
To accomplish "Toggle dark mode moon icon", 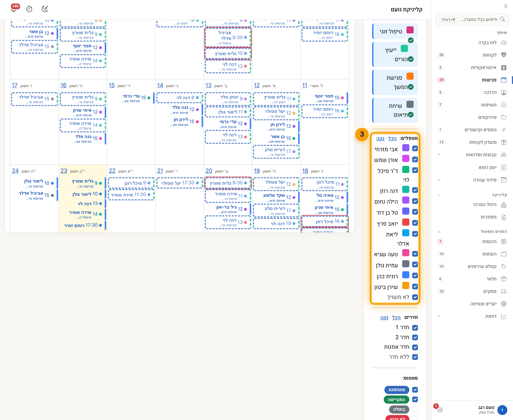I will [45, 9].
